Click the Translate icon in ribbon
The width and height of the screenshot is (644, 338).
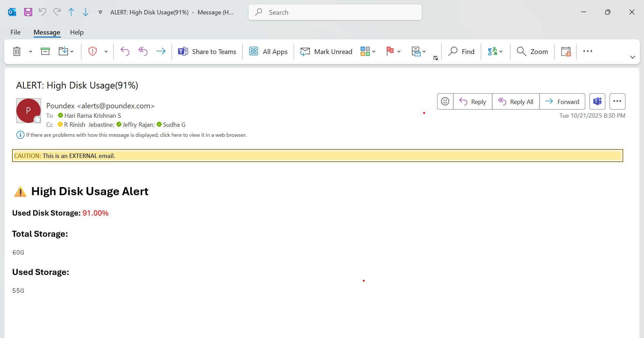click(492, 51)
